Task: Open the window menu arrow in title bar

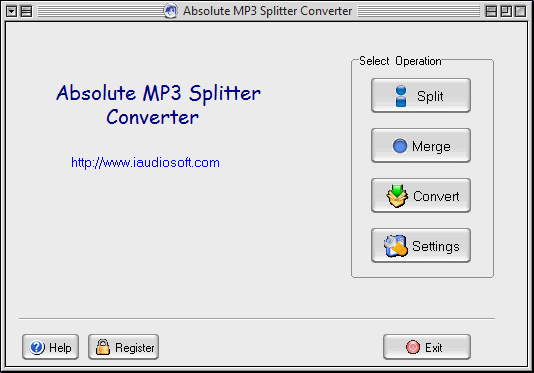Action: [x=11, y=11]
